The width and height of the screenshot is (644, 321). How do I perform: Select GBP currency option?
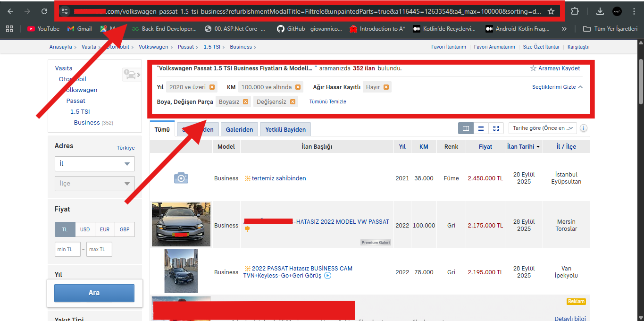[125, 229]
